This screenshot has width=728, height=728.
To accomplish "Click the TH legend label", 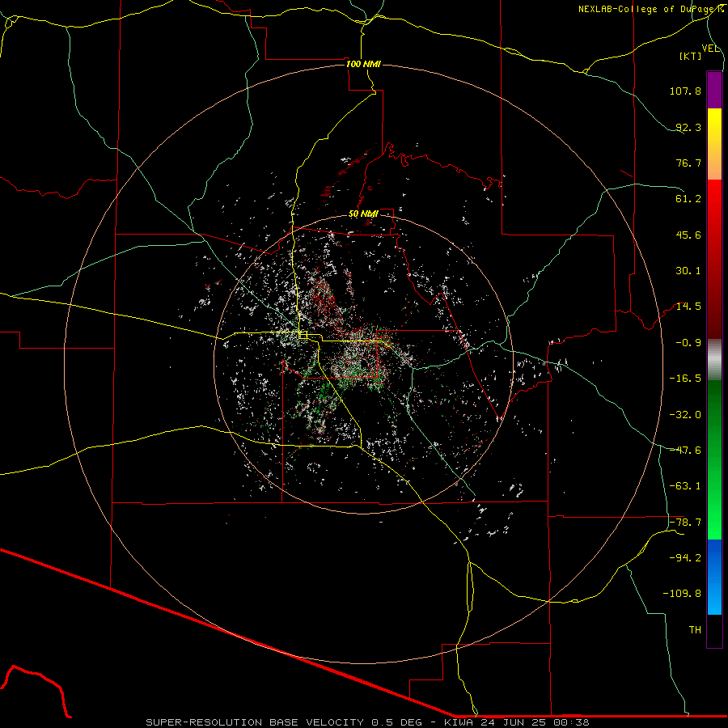I will coord(695,630).
